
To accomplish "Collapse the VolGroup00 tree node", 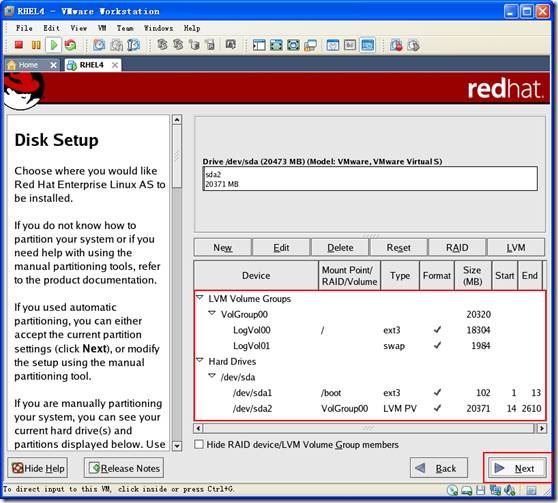I will click(212, 313).
